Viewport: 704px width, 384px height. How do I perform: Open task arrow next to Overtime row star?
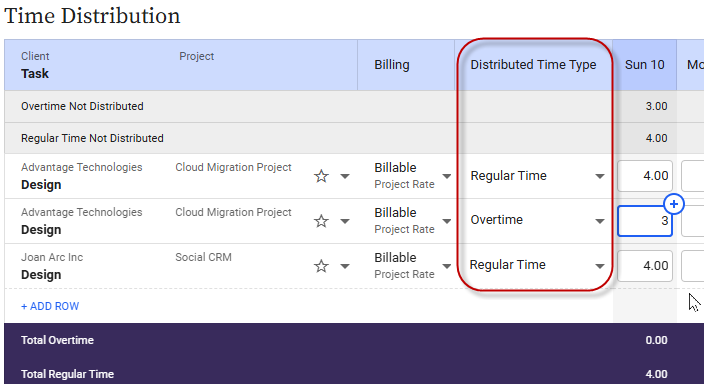click(x=345, y=221)
